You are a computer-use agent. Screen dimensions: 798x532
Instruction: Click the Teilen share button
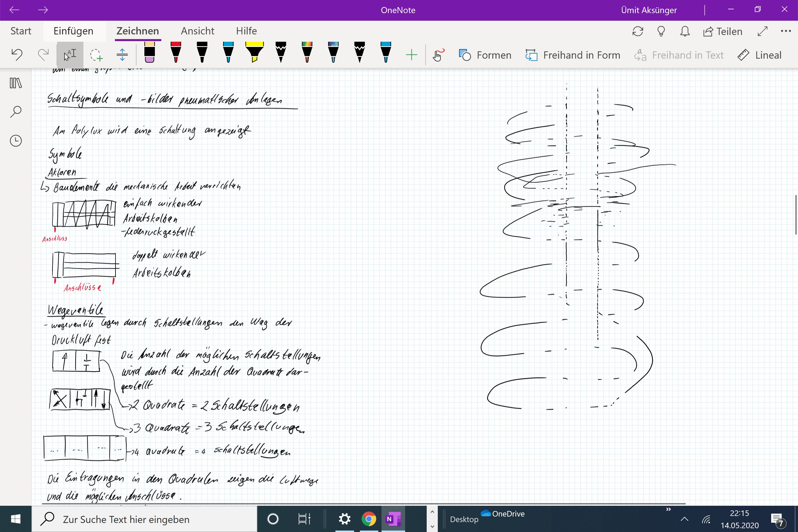pyautogui.click(x=723, y=31)
